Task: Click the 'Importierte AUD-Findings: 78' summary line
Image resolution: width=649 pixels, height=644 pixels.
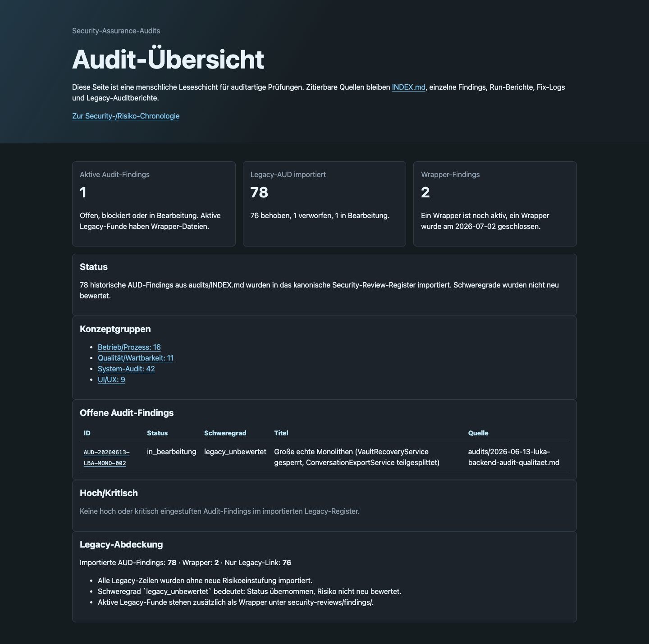Action: pos(185,562)
